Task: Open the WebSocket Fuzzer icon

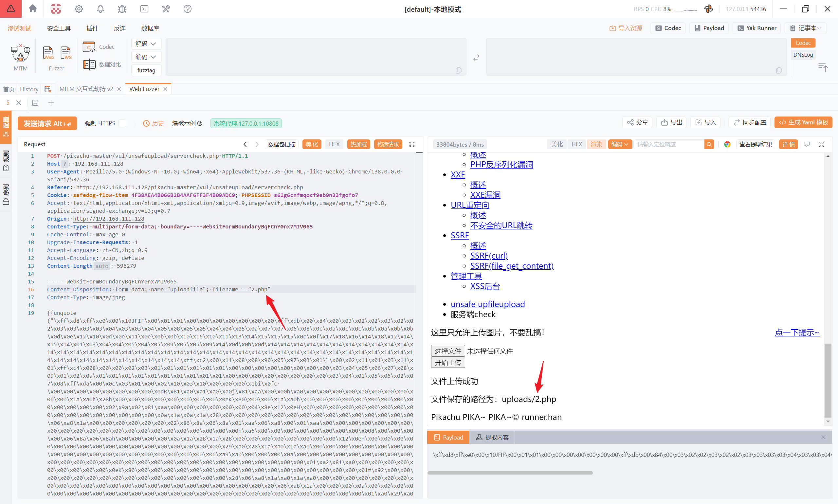Action: point(65,53)
